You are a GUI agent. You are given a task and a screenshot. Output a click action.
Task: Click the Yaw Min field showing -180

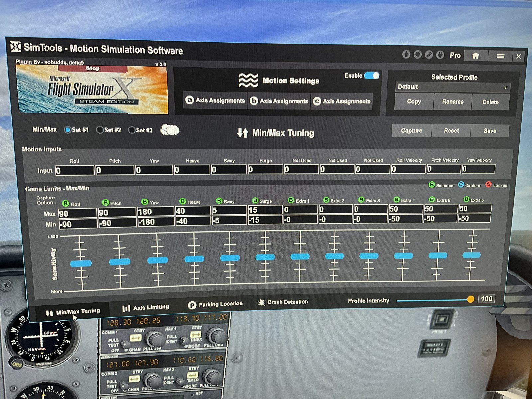[156, 222]
